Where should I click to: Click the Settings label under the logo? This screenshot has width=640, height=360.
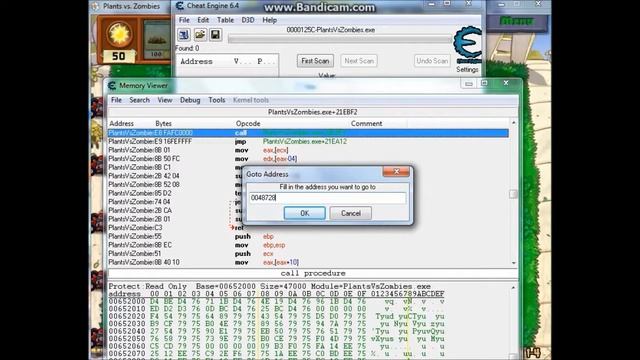[467, 69]
